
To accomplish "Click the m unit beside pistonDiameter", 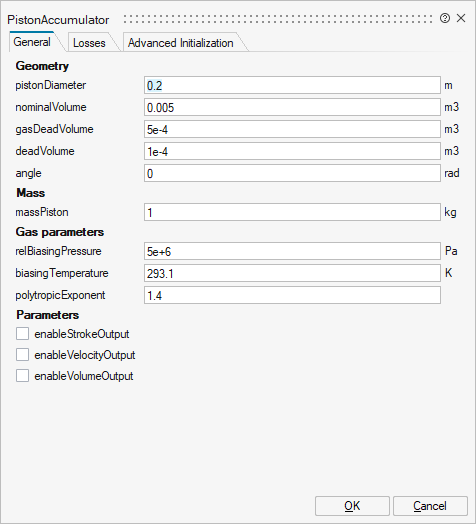I will click(x=448, y=86).
